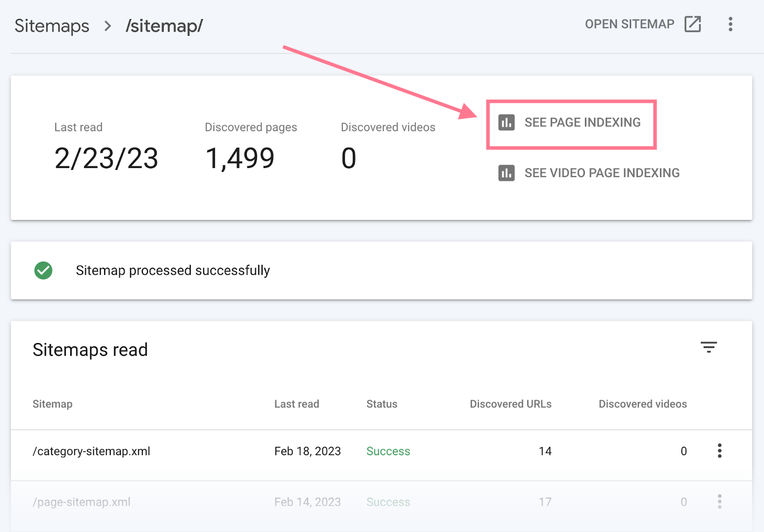Click the video page indexing chart icon
The height and width of the screenshot is (532, 764).
[x=506, y=173]
